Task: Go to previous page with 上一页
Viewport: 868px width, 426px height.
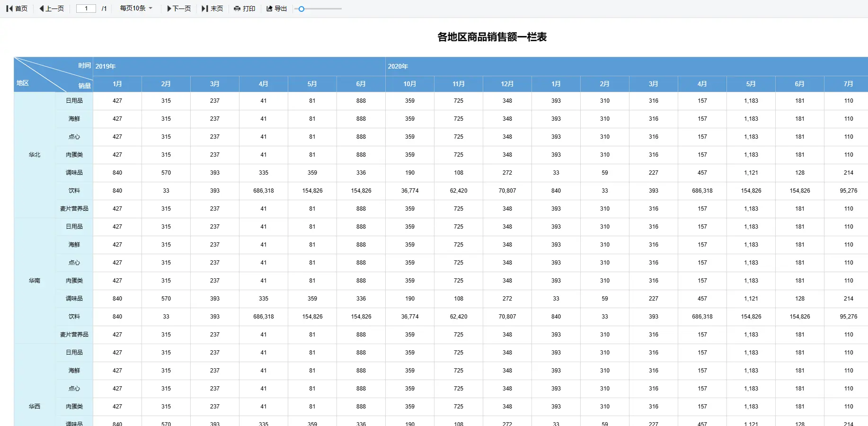Action: (x=52, y=9)
